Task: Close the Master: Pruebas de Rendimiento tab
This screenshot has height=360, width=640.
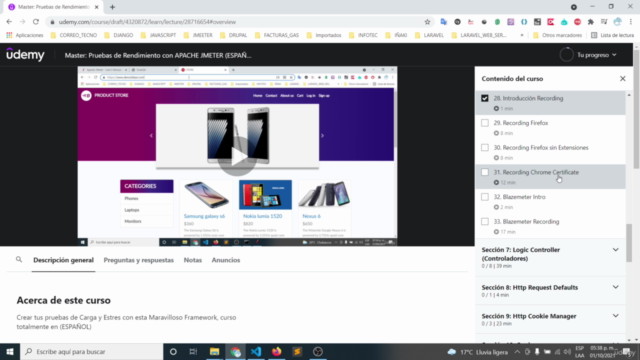Action: (96, 7)
